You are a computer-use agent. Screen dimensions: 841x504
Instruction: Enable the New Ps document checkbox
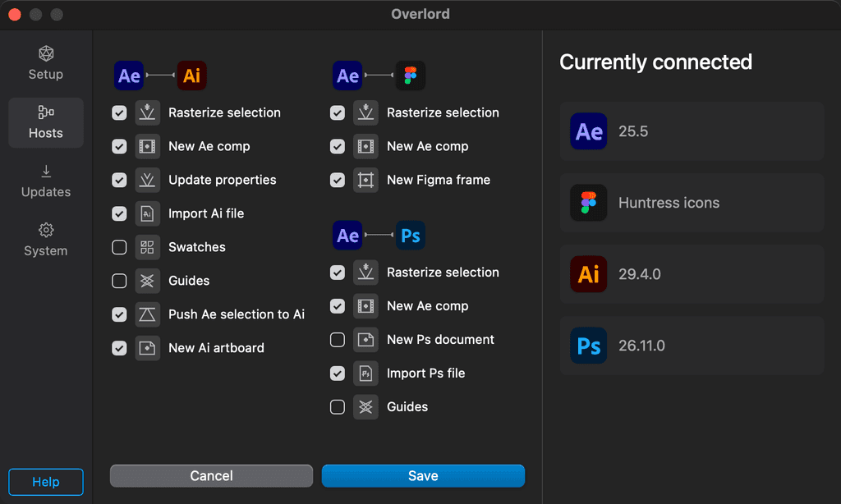[338, 340]
